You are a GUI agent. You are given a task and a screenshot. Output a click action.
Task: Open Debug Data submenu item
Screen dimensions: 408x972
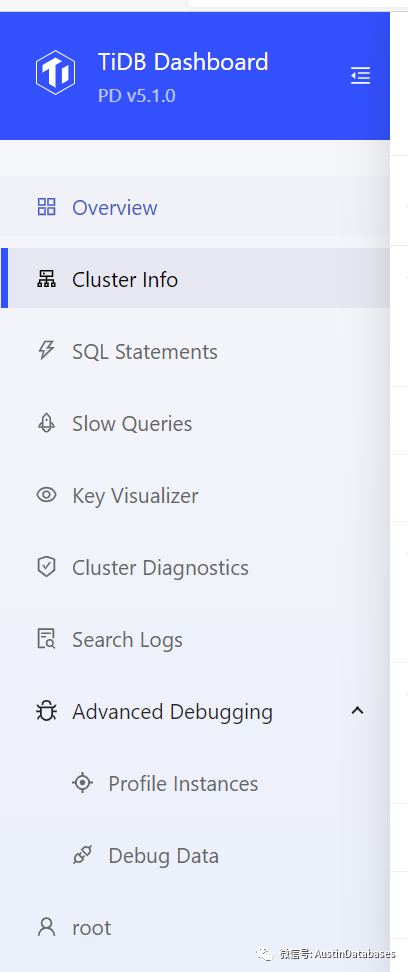tap(195, 855)
